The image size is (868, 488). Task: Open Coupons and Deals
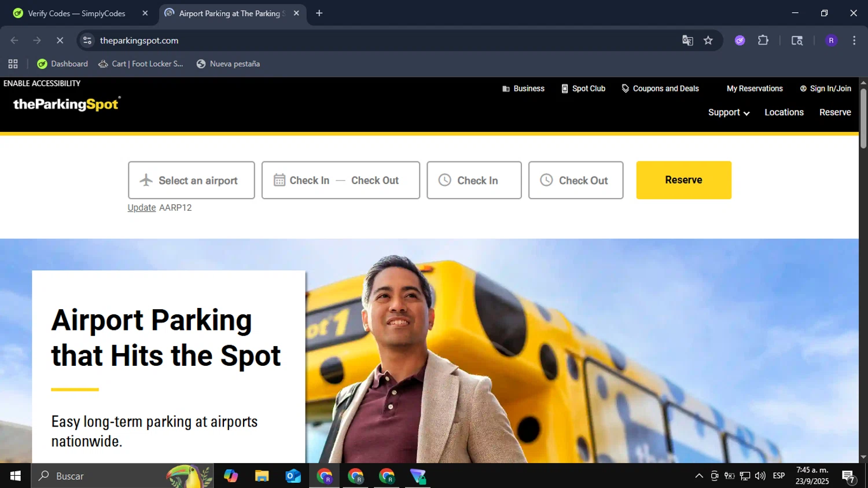[660, 89]
